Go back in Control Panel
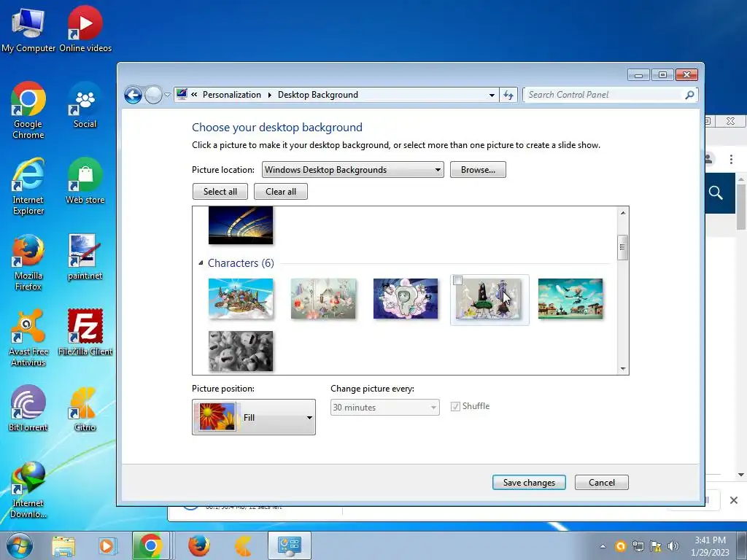747x560 pixels. pos(133,95)
